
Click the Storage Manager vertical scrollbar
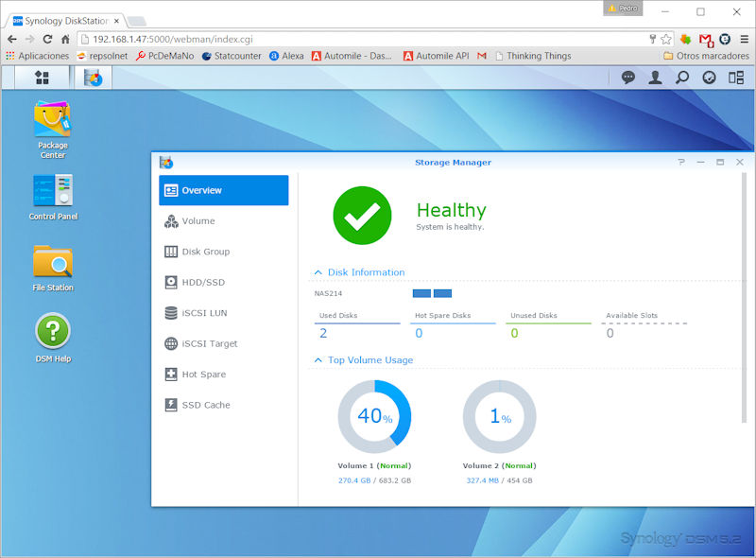(744, 297)
